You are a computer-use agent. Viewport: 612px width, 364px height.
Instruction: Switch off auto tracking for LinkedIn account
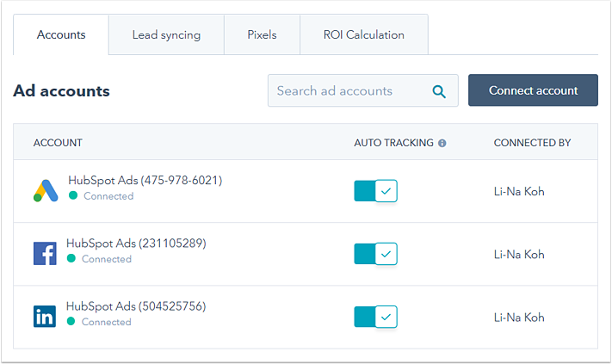(x=375, y=317)
